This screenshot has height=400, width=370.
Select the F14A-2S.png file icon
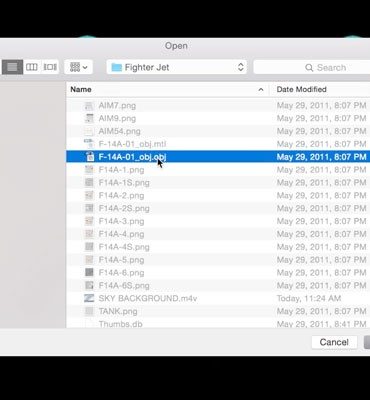point(89,208)
